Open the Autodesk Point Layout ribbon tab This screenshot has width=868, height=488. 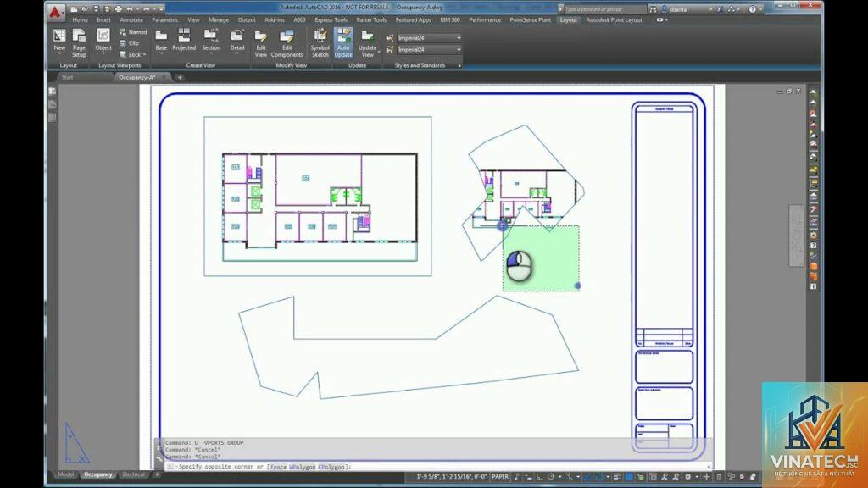pos(614,20)
